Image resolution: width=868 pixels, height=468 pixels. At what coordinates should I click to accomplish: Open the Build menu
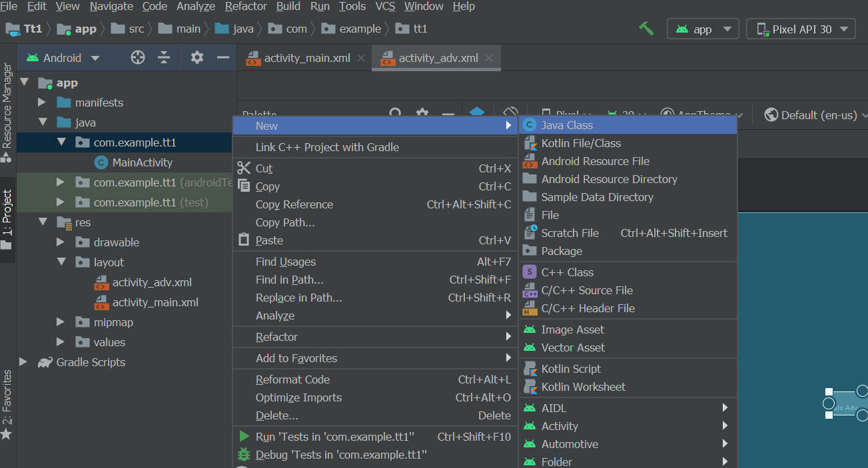point(288,6)
